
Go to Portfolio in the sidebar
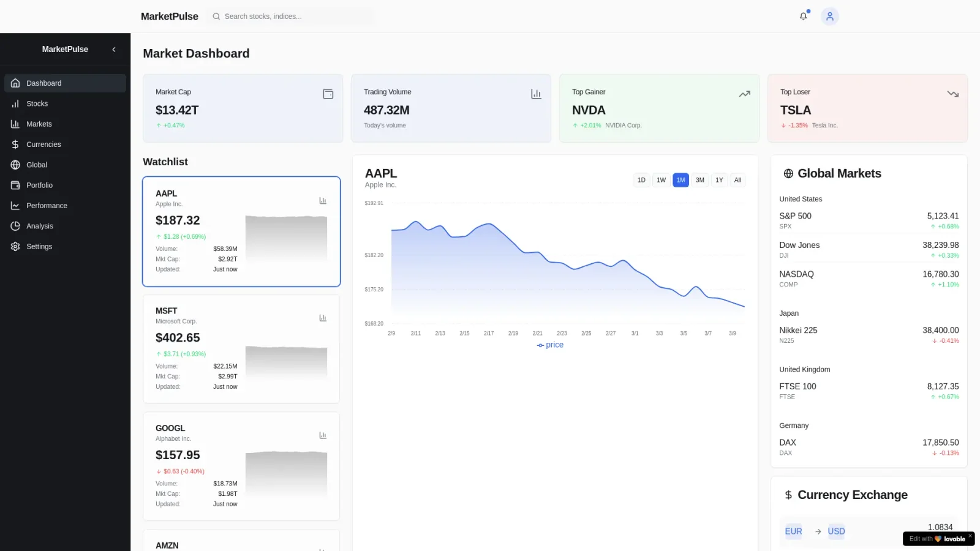pos(39,186)
